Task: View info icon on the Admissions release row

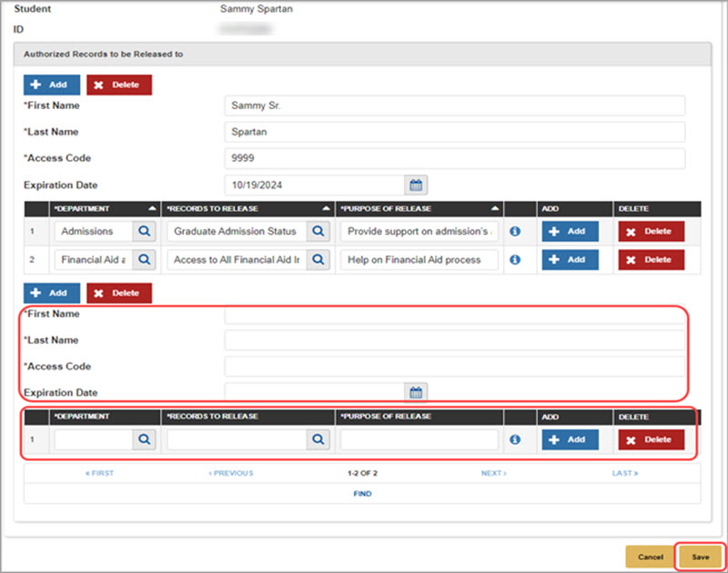Action: pyautogui.click(x=515, y=231)
